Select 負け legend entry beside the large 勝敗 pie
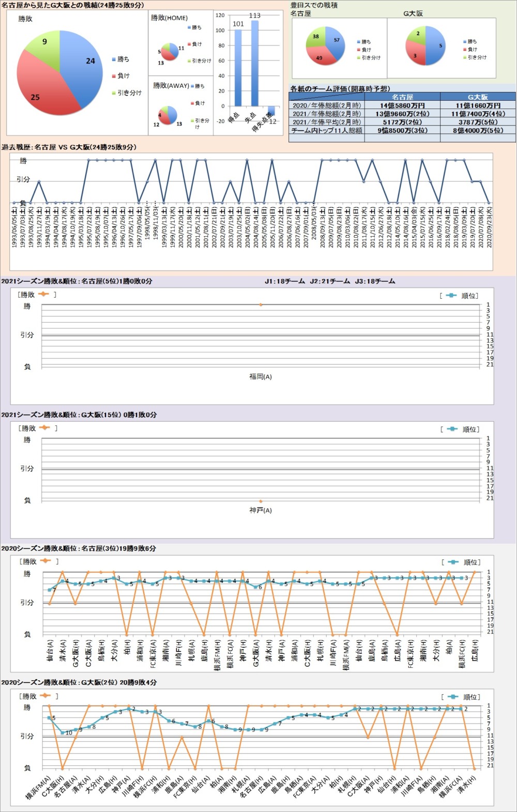 [x=120, y=76]
